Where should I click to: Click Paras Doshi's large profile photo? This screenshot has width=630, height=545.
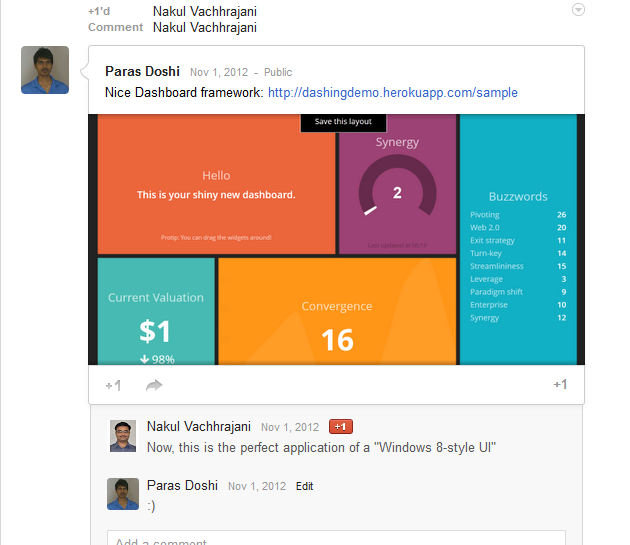[45, 70]
